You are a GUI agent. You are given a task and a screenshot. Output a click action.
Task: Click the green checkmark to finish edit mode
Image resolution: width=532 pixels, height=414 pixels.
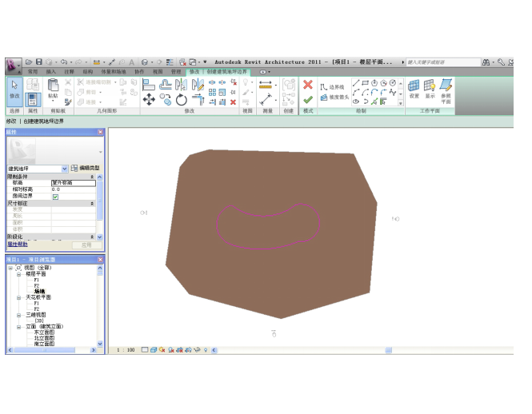[x=307, y=99]
